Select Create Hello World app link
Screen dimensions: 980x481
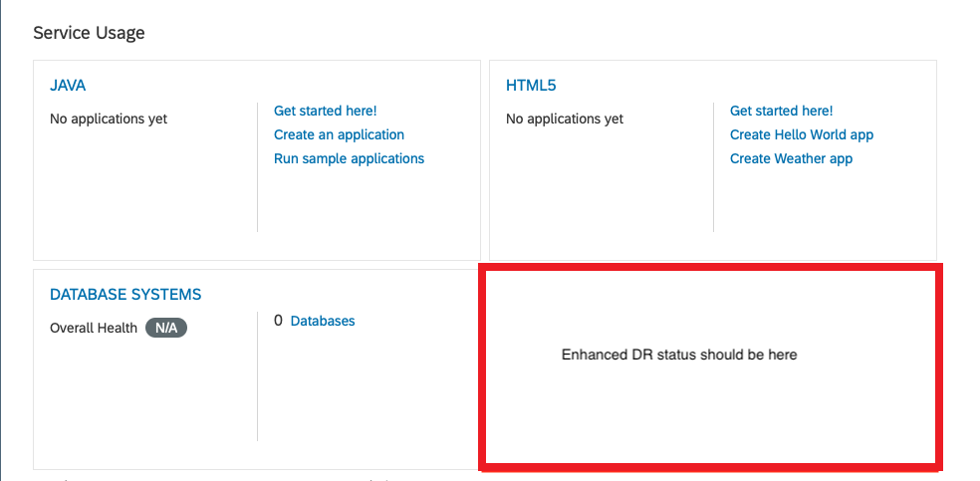point(802,134)
